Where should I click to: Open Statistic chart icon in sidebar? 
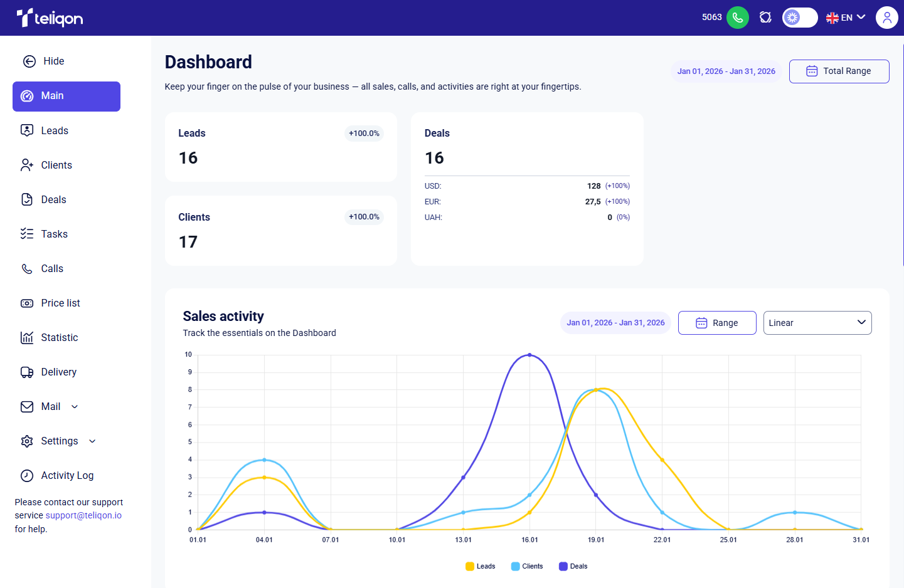click(x=27, y=338)
